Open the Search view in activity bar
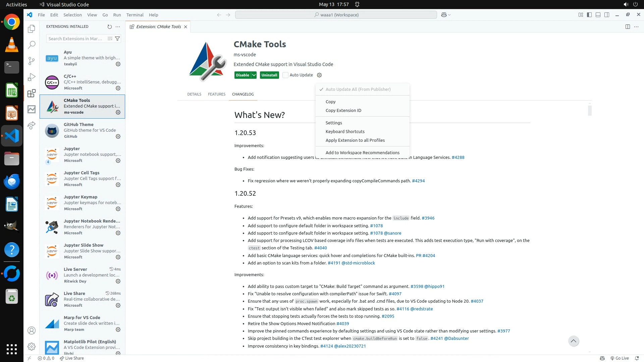 32,45
